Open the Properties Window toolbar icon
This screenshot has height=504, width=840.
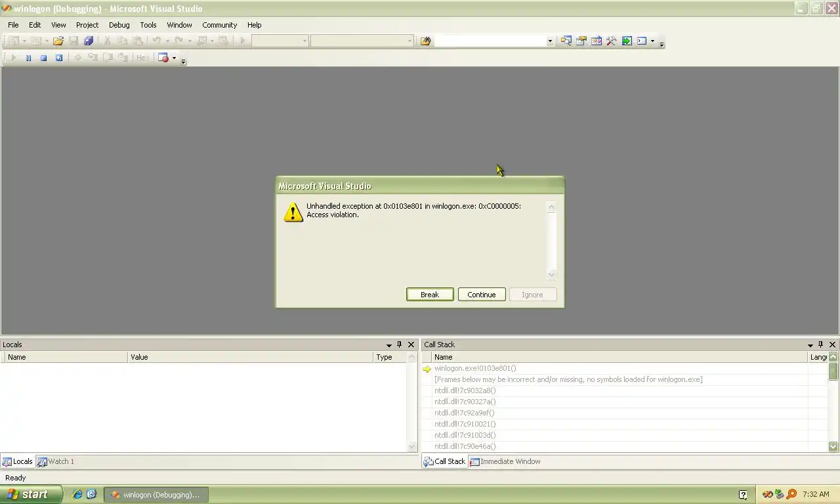pyautogui.click(x=581, y=41)
